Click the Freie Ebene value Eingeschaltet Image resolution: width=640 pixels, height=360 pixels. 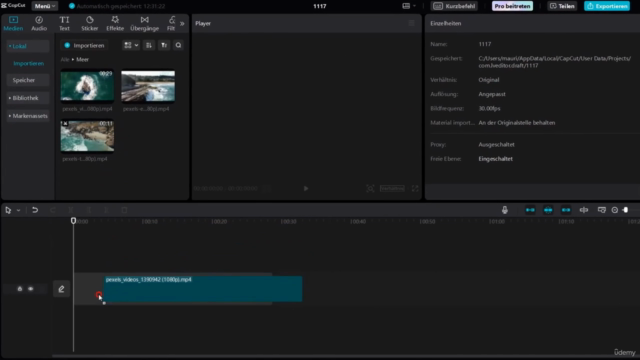pos(496,159)
